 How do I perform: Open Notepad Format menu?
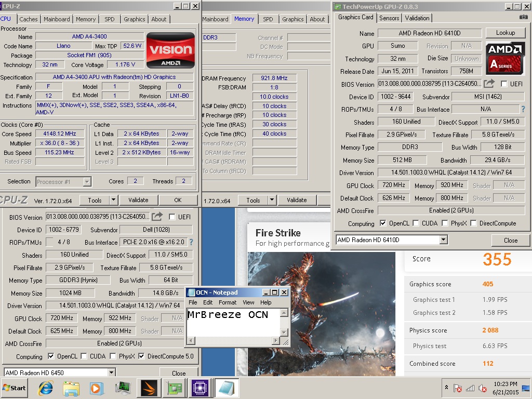point(228,302)
